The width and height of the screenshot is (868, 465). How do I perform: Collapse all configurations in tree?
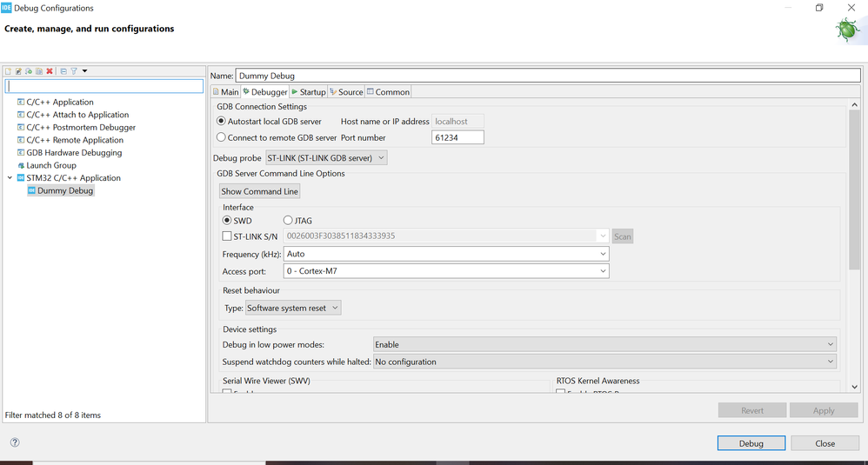[63, 71]
